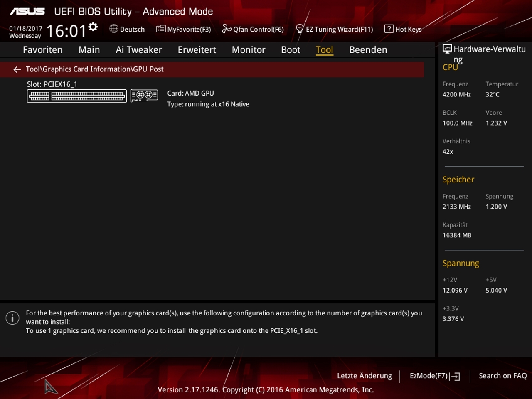
Task: Click +5V value 5.040 V
Action: tap(496, 291)
